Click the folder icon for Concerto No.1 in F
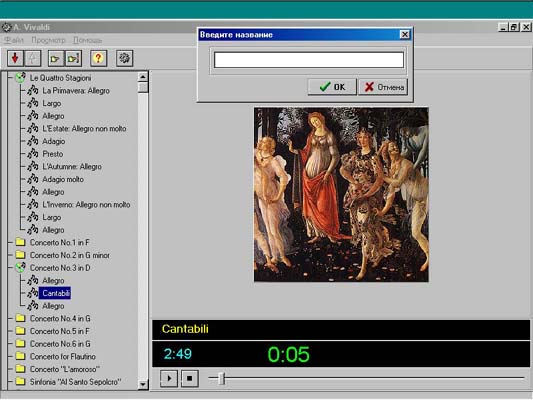This screenshot has height=400, width=533. click(20, 242)
